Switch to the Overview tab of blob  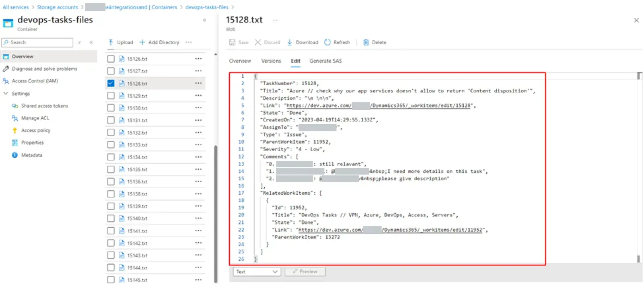240,61
